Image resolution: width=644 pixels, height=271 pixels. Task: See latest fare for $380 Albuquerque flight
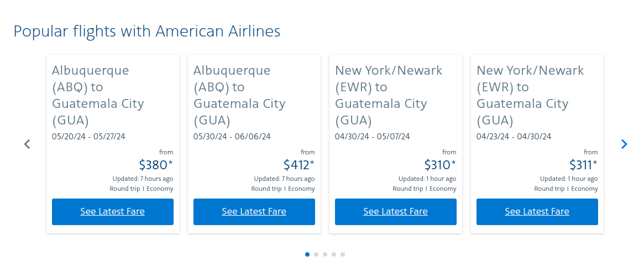click(x=113, y=212)
